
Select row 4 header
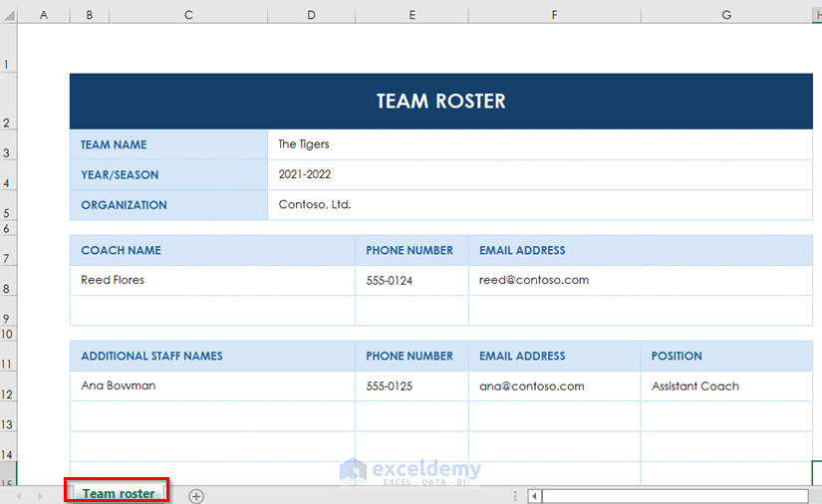(8, 175)
